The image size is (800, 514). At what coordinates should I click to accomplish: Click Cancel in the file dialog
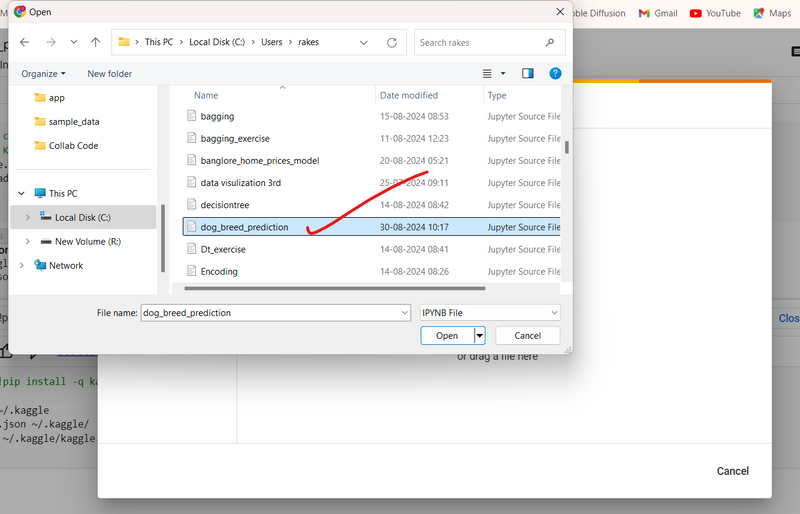pyautogui.click(x=527, y=336)
